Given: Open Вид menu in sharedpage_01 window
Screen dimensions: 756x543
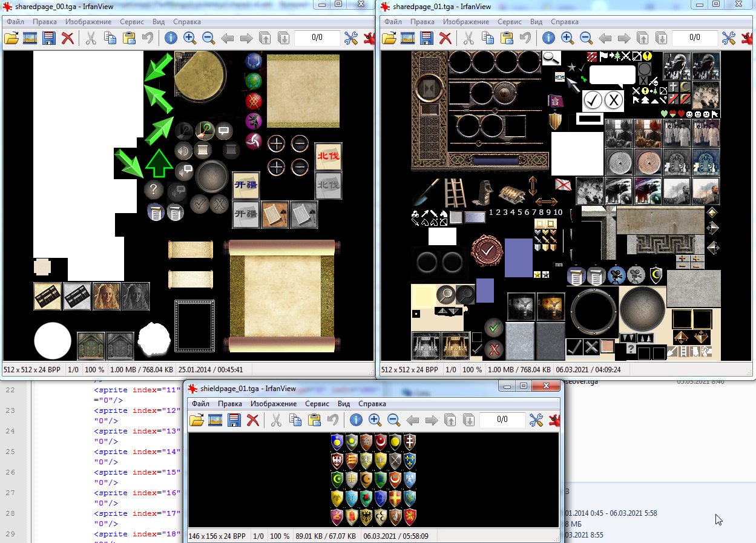Looking at the screenshot, I should pos(536,22).
